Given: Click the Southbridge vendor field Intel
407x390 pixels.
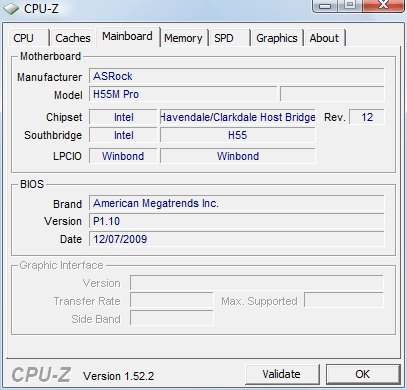Looking at the screenshot, I should (x=123, y=135).
